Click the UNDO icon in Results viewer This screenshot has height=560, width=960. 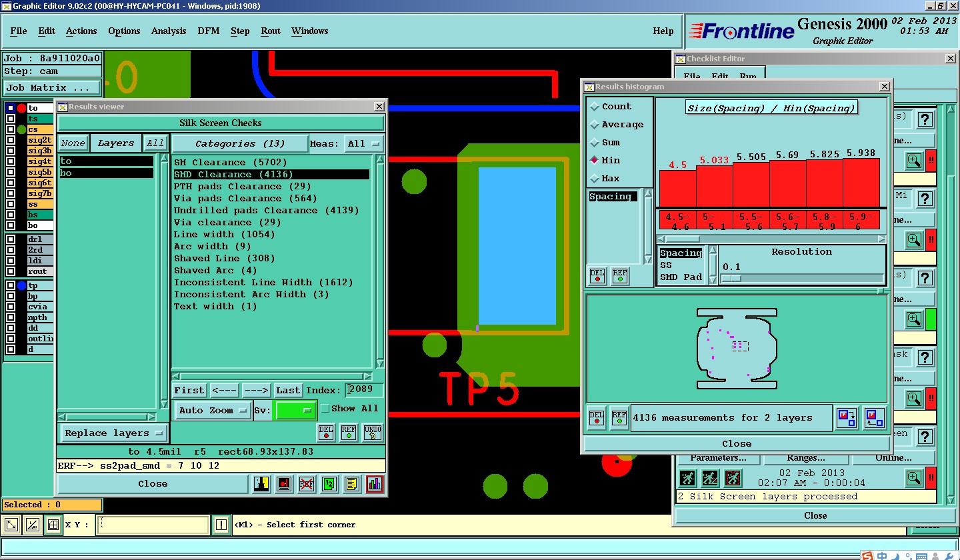tap(373, 433)
